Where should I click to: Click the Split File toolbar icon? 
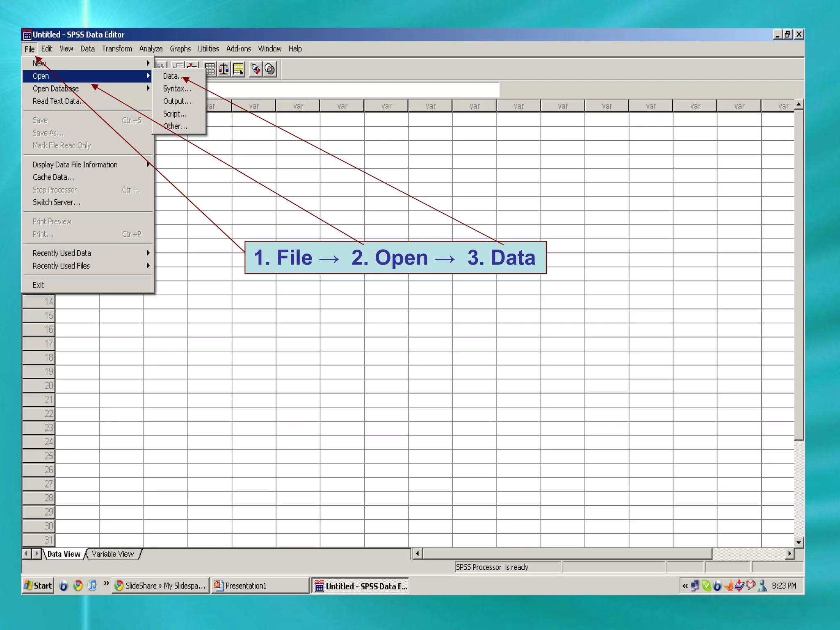210,69
